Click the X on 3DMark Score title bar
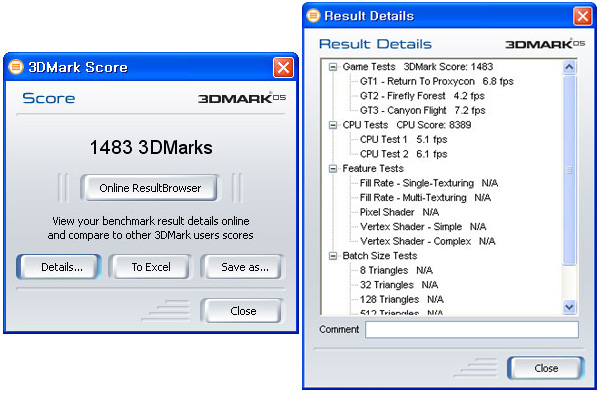 (283, 67)
